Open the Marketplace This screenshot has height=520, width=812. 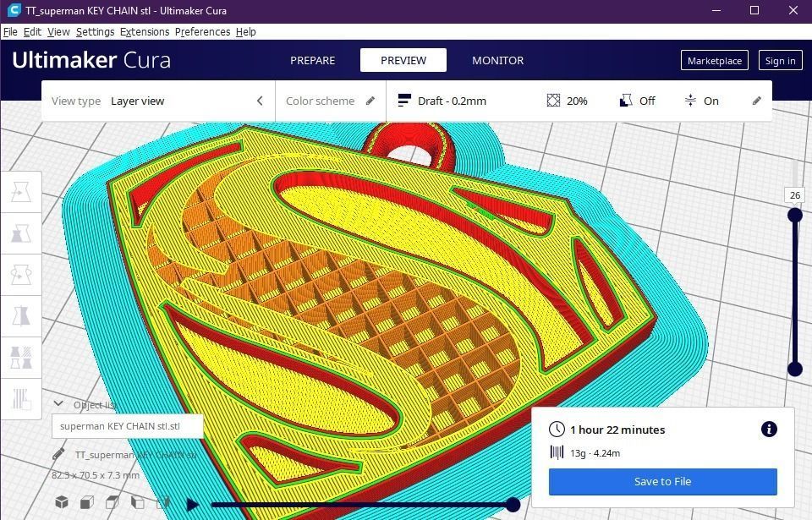click(x=714, y=61)
